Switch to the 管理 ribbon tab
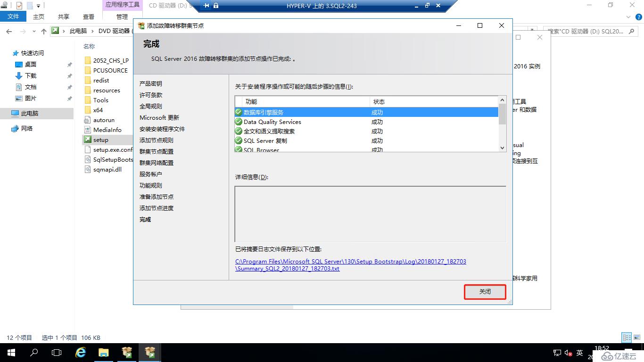 pyautogui.click(x=122, y=16)
